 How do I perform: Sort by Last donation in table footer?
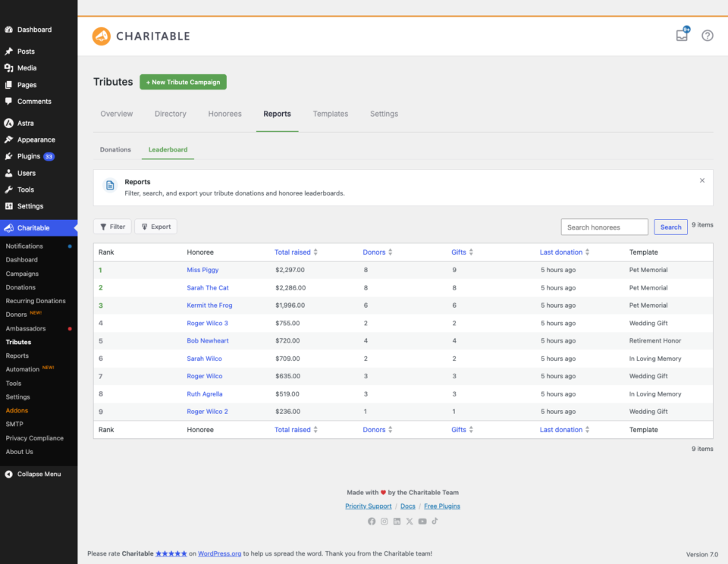(x=564, y=429)
